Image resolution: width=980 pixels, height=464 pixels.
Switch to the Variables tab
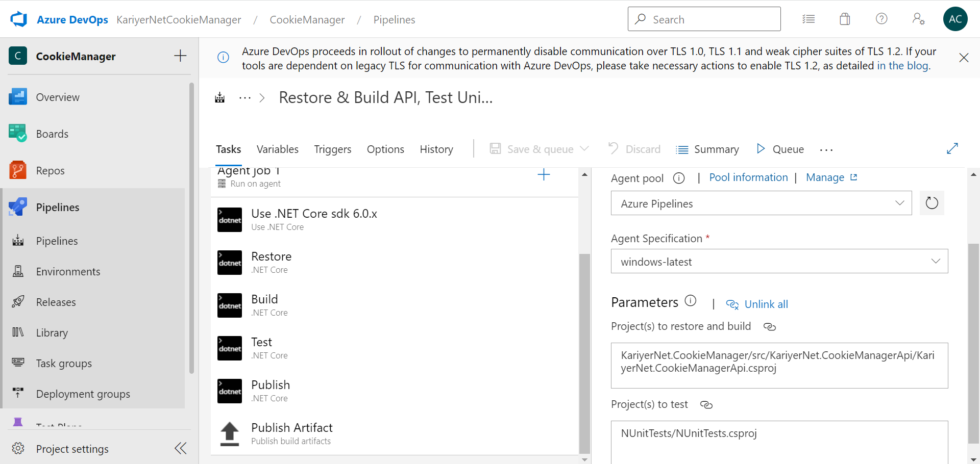(277, 149)
